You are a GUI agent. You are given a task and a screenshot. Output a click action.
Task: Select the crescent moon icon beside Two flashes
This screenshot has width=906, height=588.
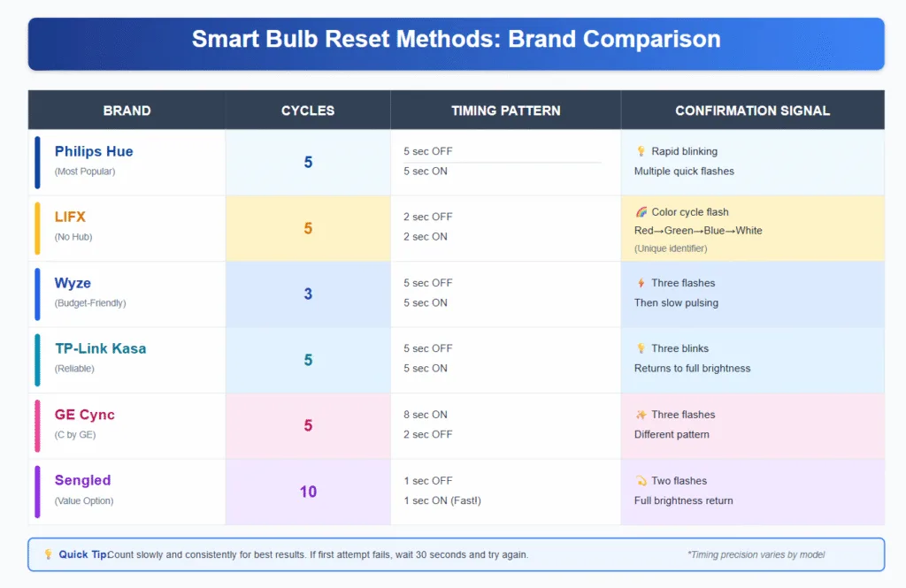[639, 480]
